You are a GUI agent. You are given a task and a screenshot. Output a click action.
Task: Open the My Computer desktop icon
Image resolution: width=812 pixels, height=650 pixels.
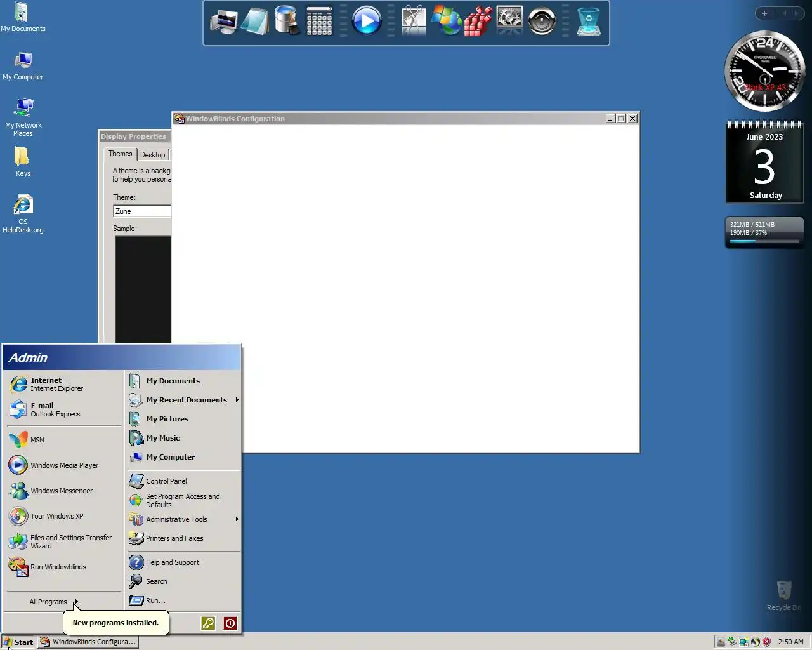[x=23, y=65]
